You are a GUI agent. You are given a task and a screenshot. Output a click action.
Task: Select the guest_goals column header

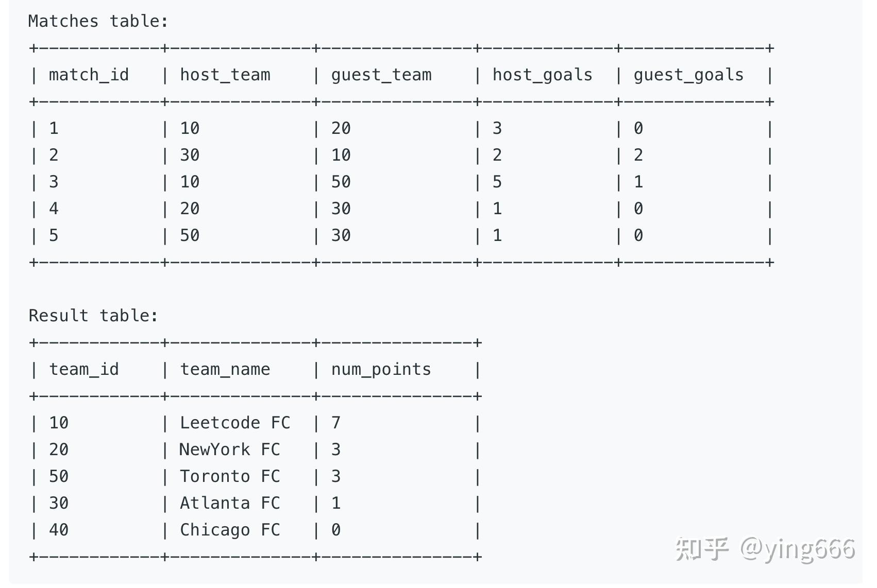click(x=688, y=75)
